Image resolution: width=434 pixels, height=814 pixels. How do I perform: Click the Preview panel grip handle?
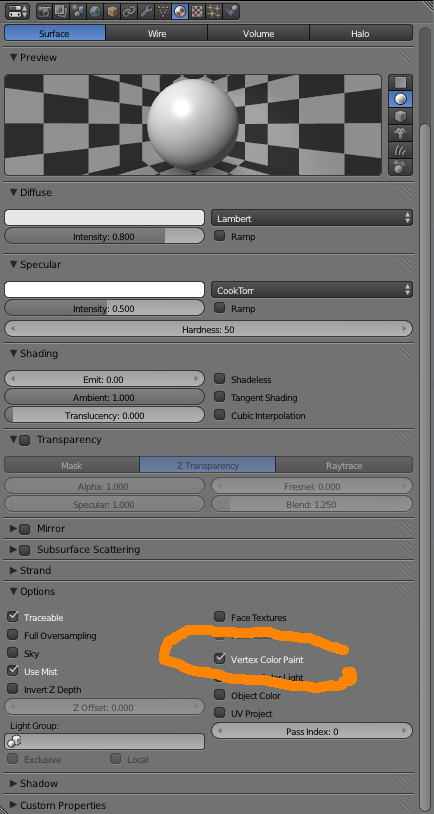(403, 57)
